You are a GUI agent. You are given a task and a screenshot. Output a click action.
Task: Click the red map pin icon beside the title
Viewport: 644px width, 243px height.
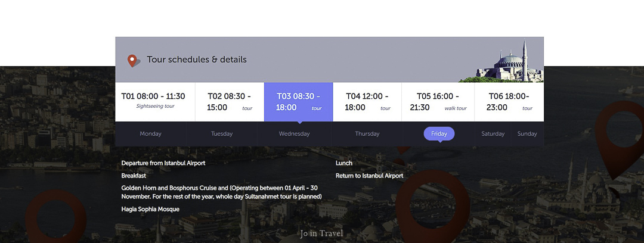132,61
